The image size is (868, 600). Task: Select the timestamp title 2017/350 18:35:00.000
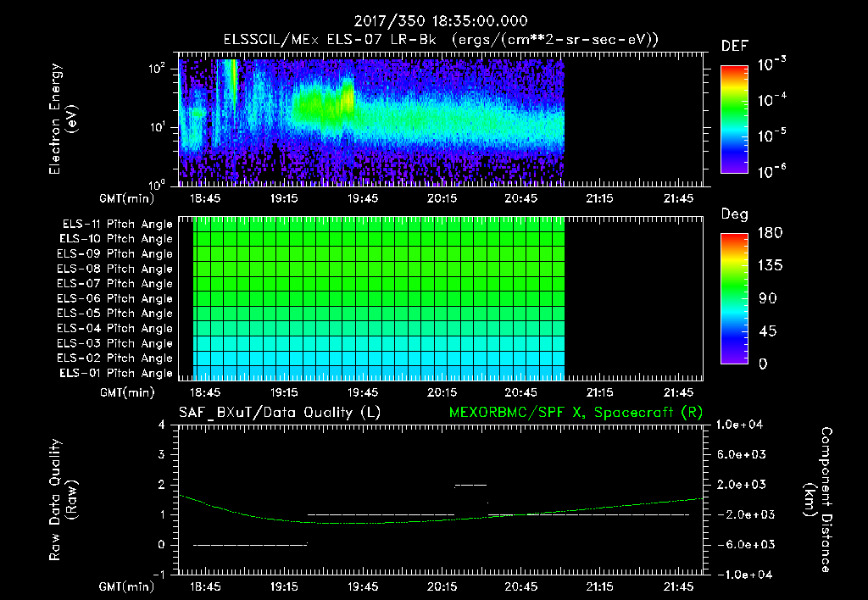pyautogui.click(x=441, y=21)
